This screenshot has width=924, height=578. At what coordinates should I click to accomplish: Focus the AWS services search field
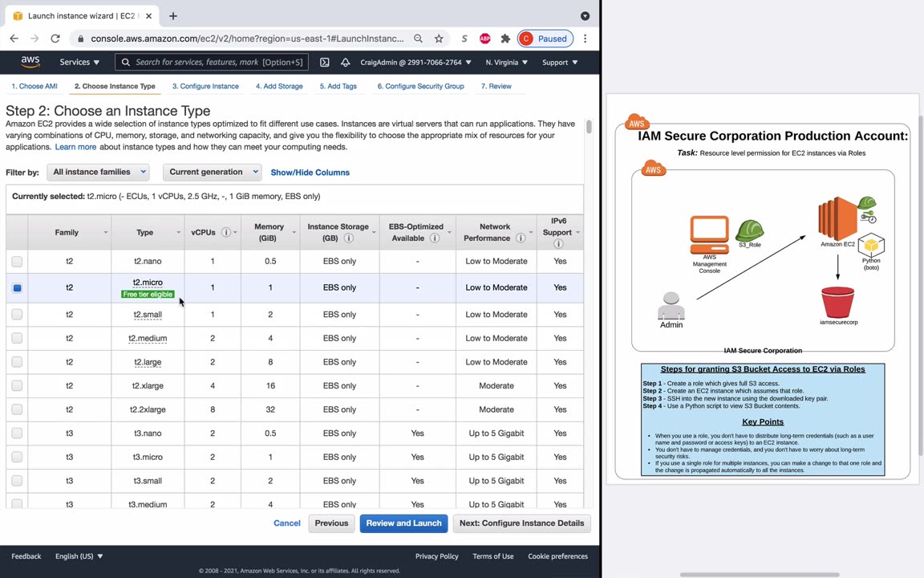(x=212, y=62)
